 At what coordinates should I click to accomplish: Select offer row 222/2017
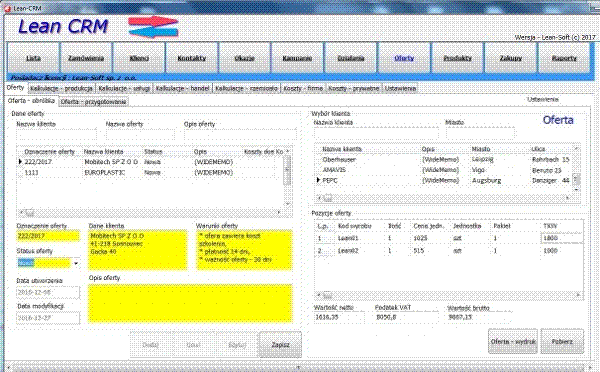click(149, 162)
